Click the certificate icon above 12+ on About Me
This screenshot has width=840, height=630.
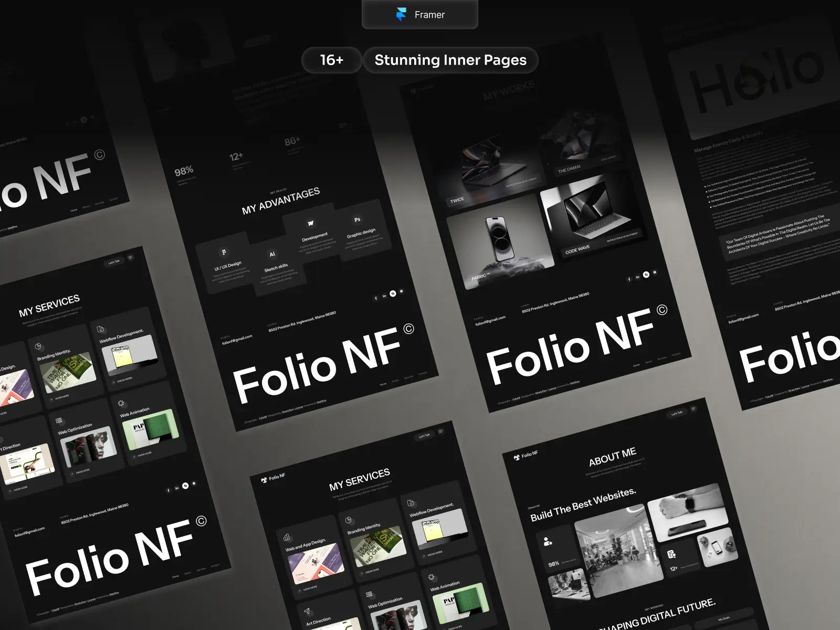point(671,554)
